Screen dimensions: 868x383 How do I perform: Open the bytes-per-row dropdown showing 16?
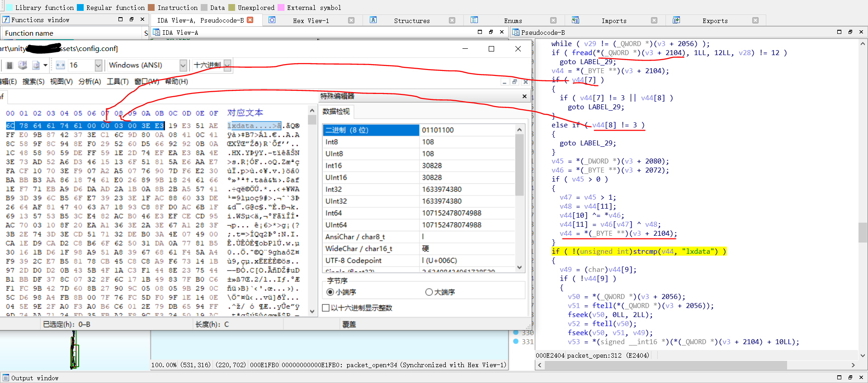98,65
